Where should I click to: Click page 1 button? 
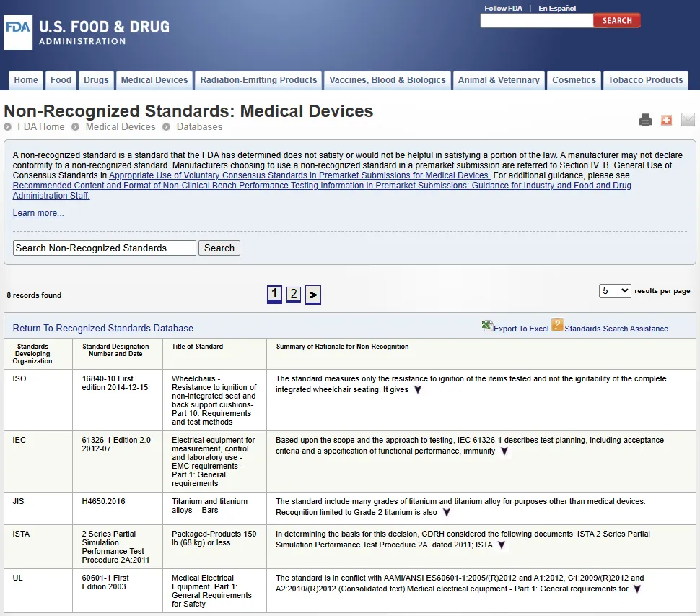[x=274, y=294]
